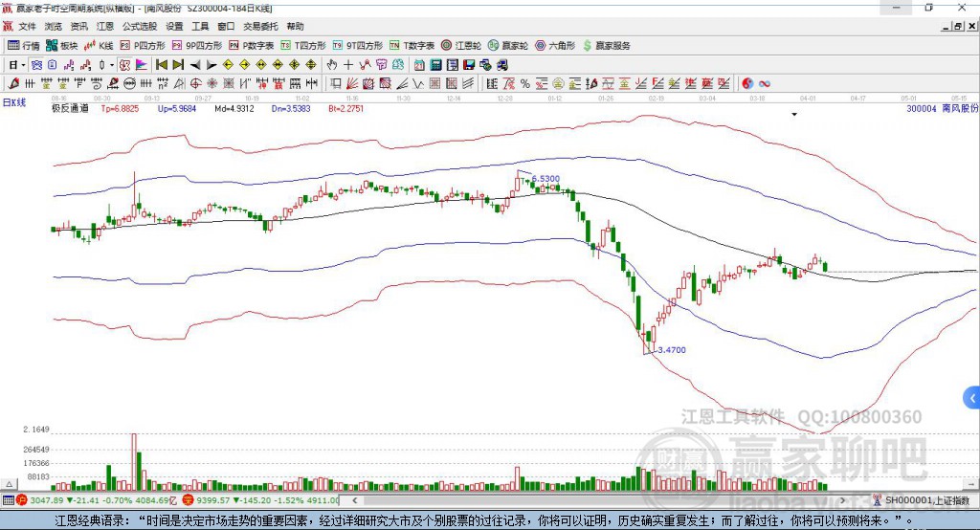Open the 赢家轮 tool
Viewport: 980px width, 530px height.
[507, 46]
